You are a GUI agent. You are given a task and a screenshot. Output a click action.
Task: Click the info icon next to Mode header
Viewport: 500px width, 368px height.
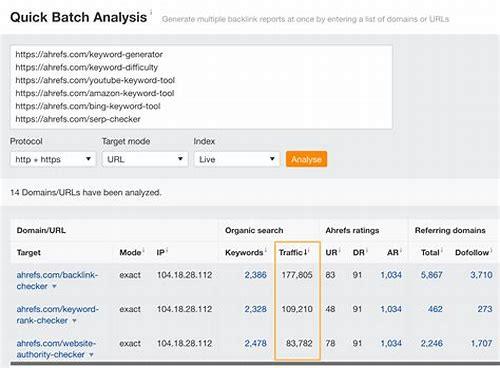click(144, 250)
